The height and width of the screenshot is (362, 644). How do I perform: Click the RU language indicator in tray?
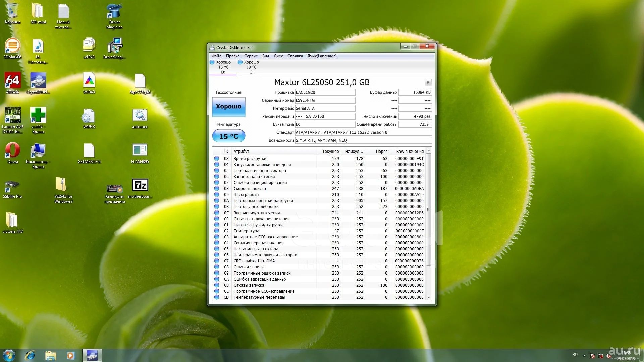pyautogui.click(x=575, y=355)
